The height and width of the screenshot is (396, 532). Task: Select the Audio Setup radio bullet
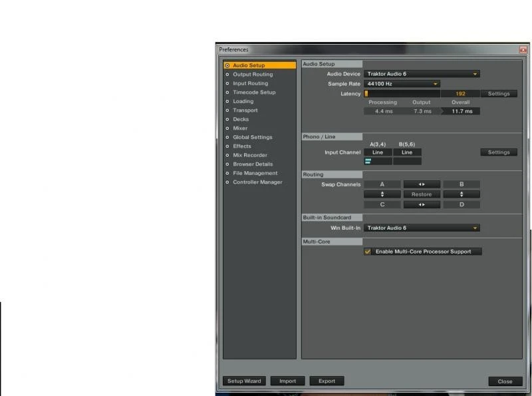click(227, 65)
